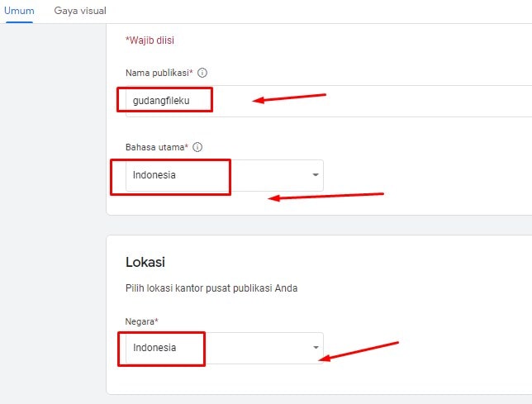The height and width of the screenshot is (404, 532).
Task: Click the Negara dropdown arrow
Action: [316, 348]
